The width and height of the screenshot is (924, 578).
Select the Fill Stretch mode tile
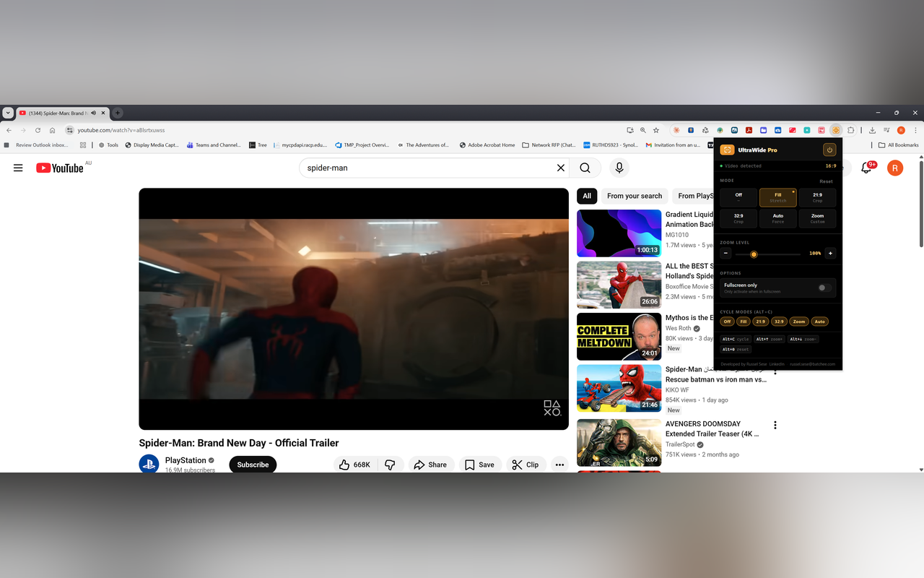[x=778, y=197]
